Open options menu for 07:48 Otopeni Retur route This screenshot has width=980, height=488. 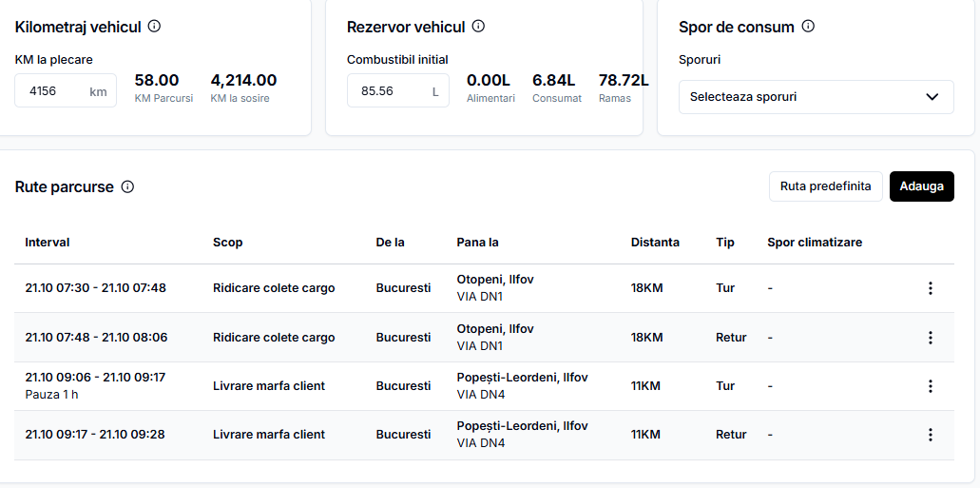click(x=930, y=338)
